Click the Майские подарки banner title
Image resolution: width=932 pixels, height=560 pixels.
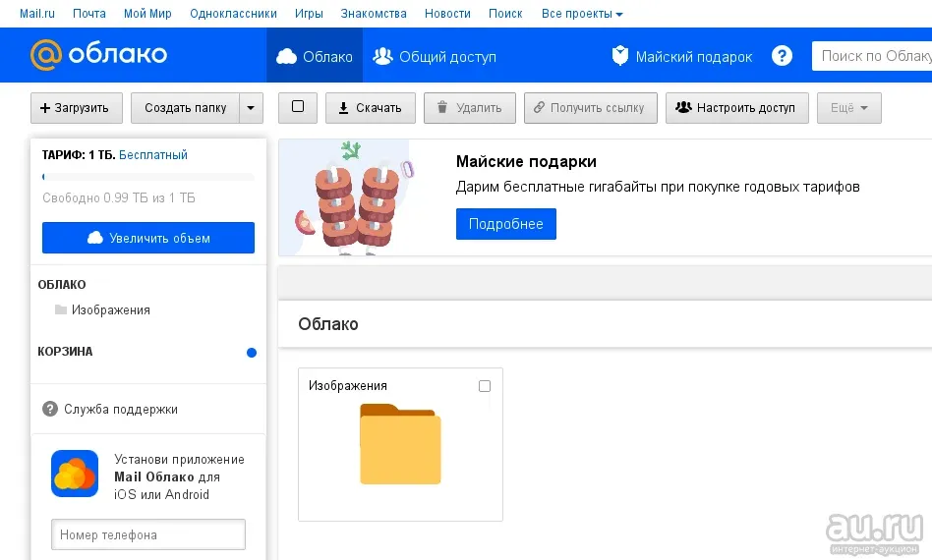pos(526,161)
